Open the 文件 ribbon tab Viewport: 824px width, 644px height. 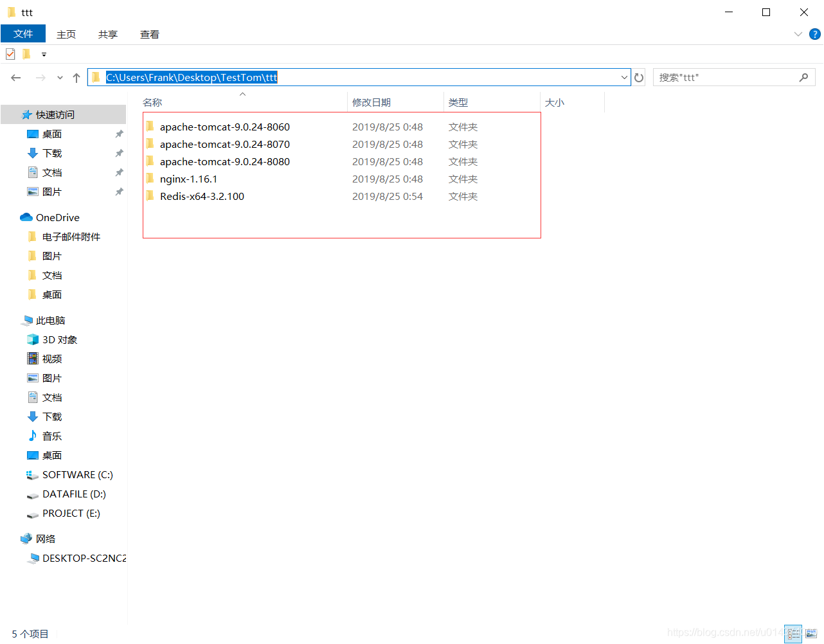[x=23, y=33]
